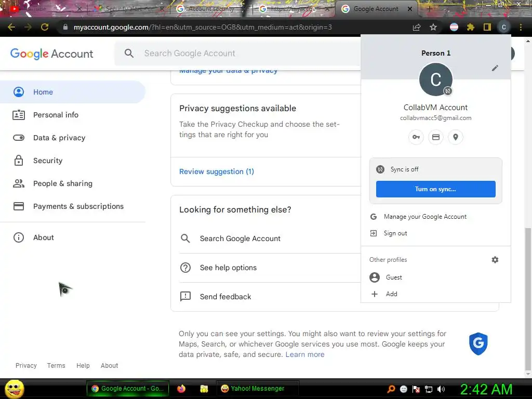Click Manage your Google Account

pos(436,217)
